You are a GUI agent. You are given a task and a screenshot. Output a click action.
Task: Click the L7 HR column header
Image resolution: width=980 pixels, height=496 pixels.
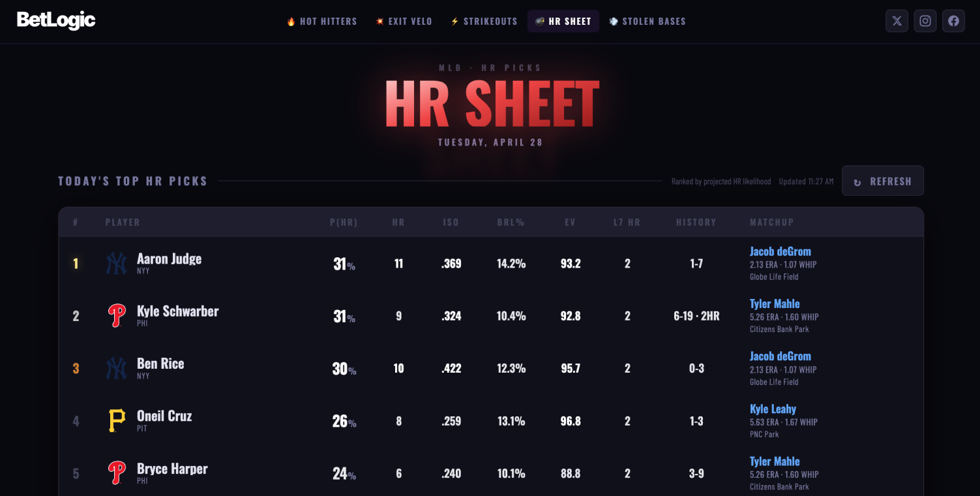pyautogui.click(x=627, y=223)
